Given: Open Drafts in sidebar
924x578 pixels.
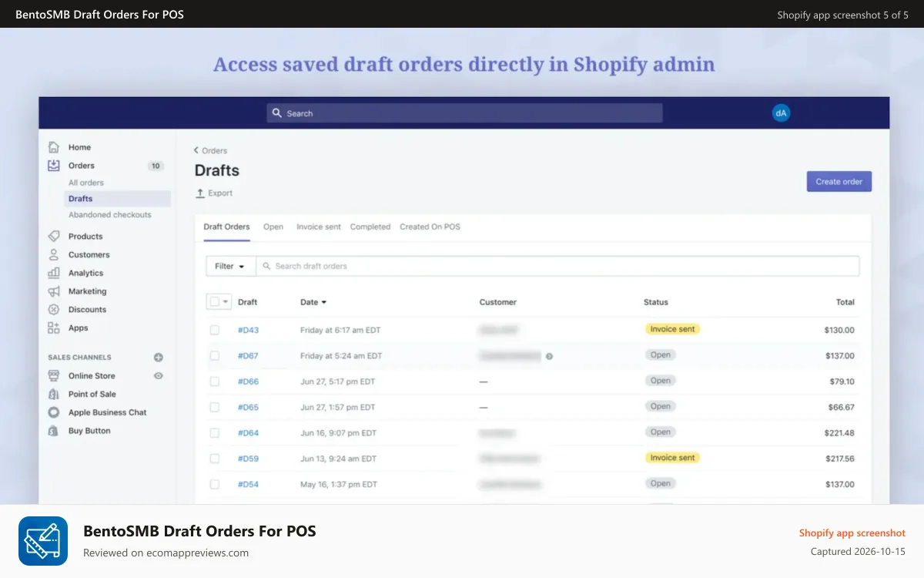Looking at the screenshot, I should pos(118,199).
